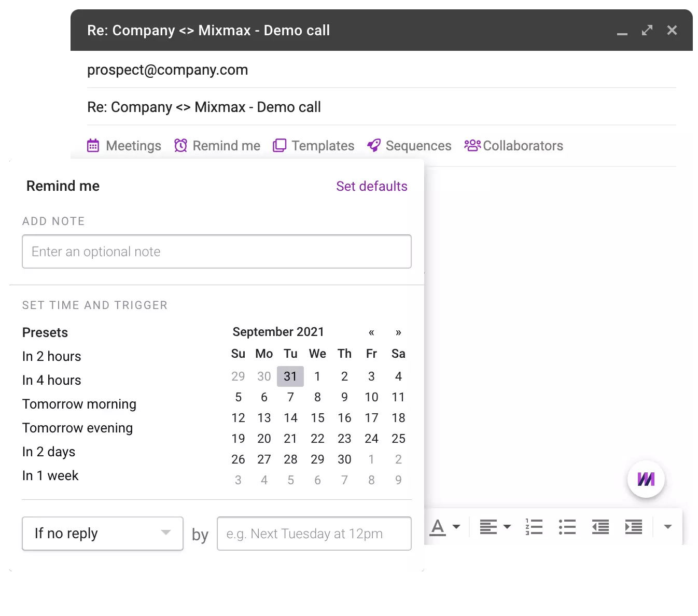Pick September 26 in the calendar
This screenshot has height=616, width=698.
(x=238, y=459)
